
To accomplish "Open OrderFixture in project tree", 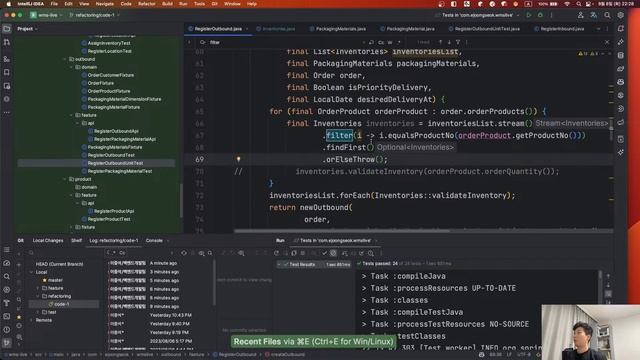I will pyautogui.click(x=100, y=83).
